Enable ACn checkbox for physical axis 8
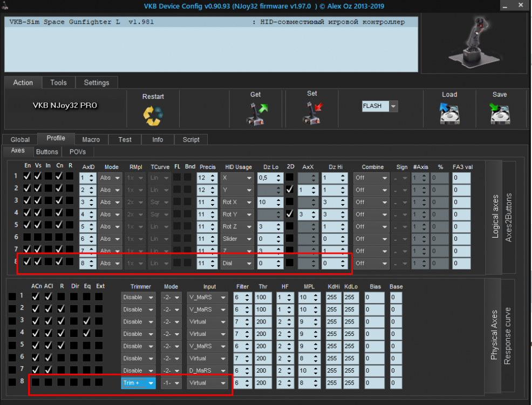 coord(36,382)
